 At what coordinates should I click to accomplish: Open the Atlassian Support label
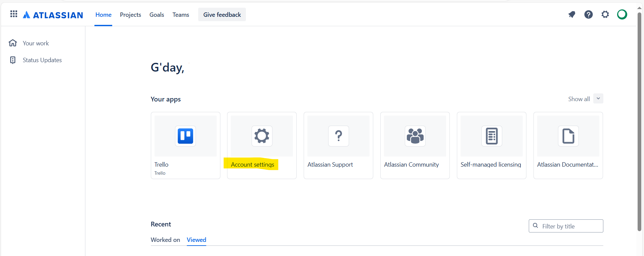(x=330, y=165)
